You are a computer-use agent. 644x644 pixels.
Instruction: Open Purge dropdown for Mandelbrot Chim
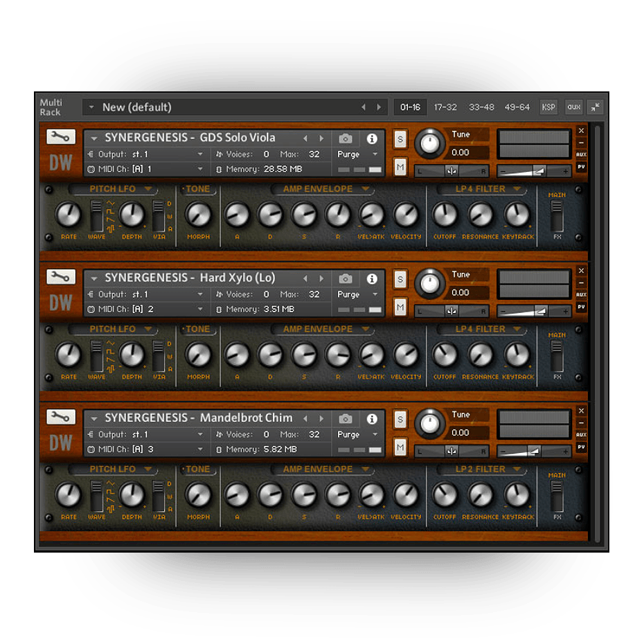click(357, 435)
